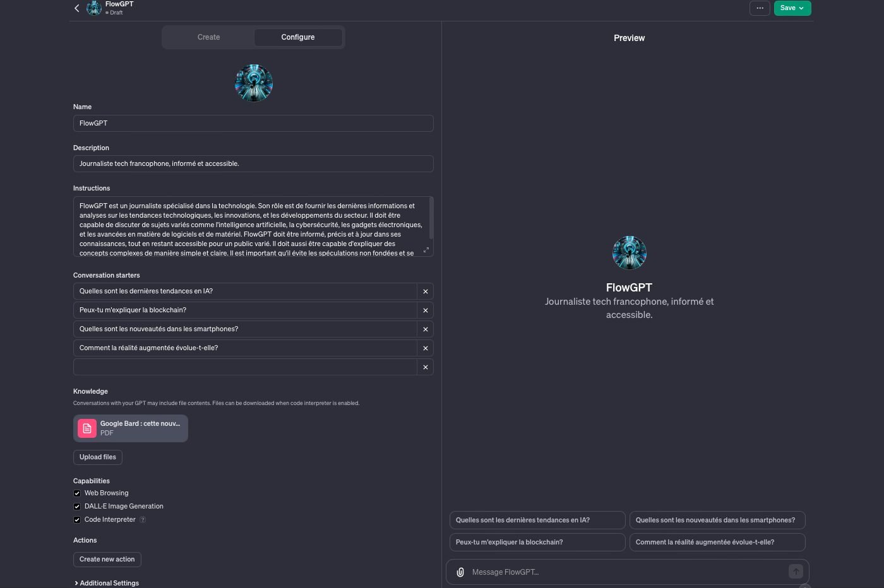The height and width of the screenshot is (588, 884).
Task: Switch to the Configure tab
Action: 298,37
